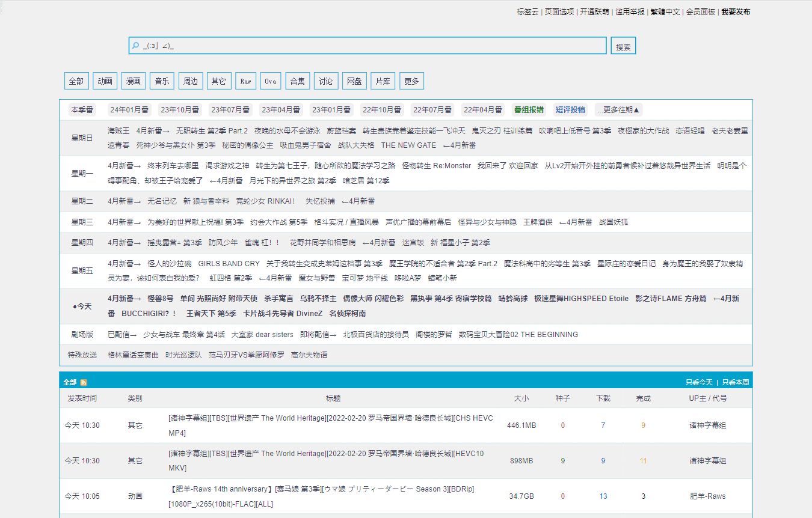Sort by the 大小 column header
This screenshot has width=812, height=518.
521,398
